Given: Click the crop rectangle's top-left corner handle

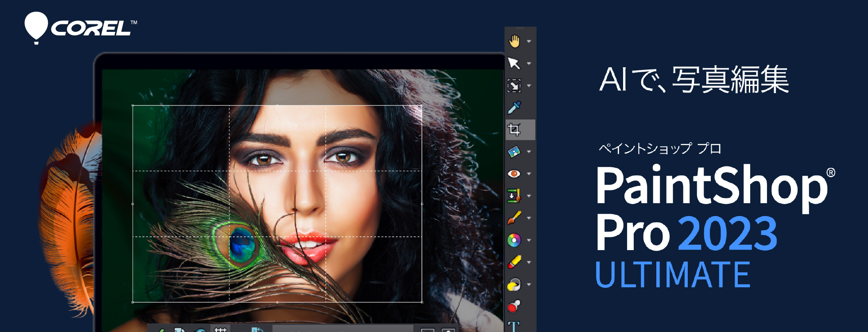Looking at the screenshot, I should (x=133, y=105).
